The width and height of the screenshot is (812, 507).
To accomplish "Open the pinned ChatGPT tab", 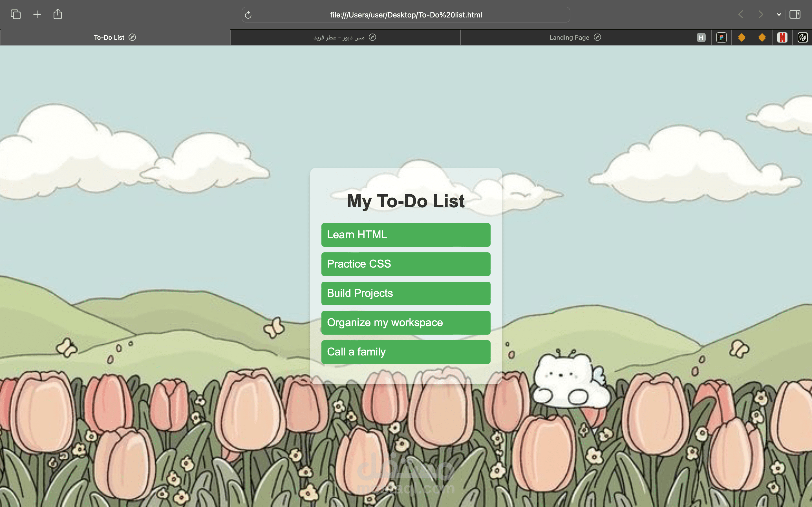I will pyautogui.click(x=802, y=37).
